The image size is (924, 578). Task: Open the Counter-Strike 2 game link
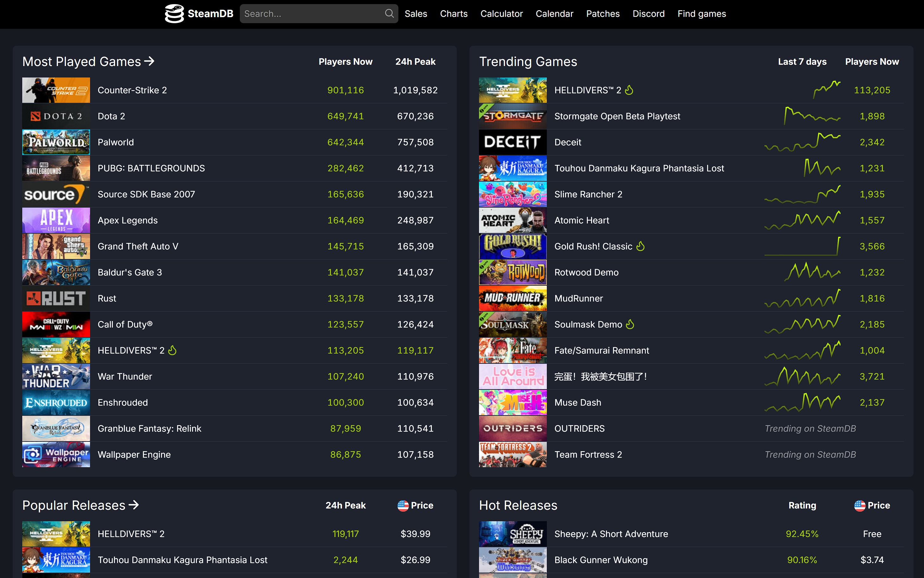coord(132,90)
